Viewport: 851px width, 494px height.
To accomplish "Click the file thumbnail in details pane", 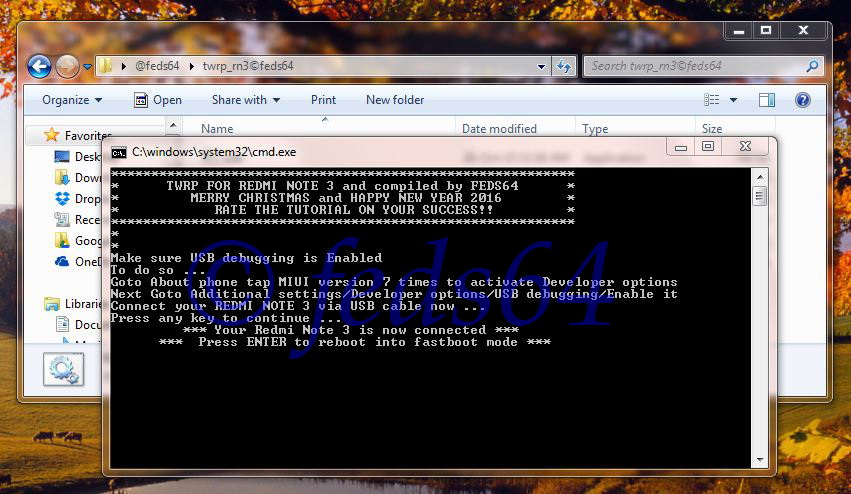I will [63, 369].
